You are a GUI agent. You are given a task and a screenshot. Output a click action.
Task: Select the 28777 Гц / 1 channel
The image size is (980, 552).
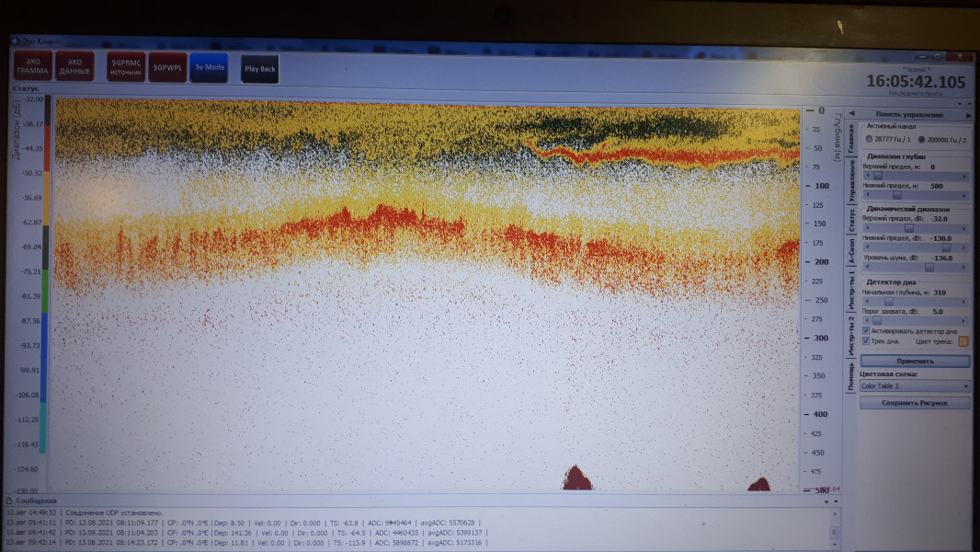[870, 139]
